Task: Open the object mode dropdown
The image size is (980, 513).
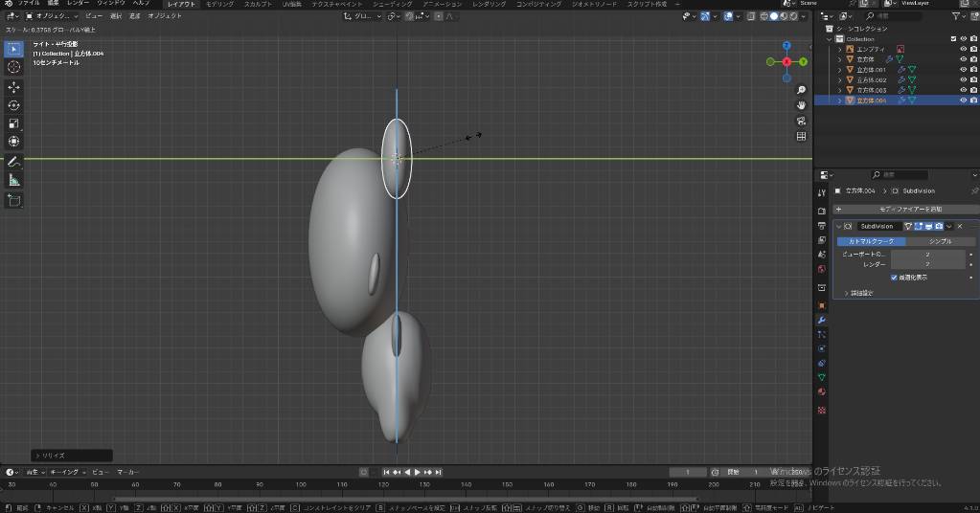Action: tap(50, 16)
